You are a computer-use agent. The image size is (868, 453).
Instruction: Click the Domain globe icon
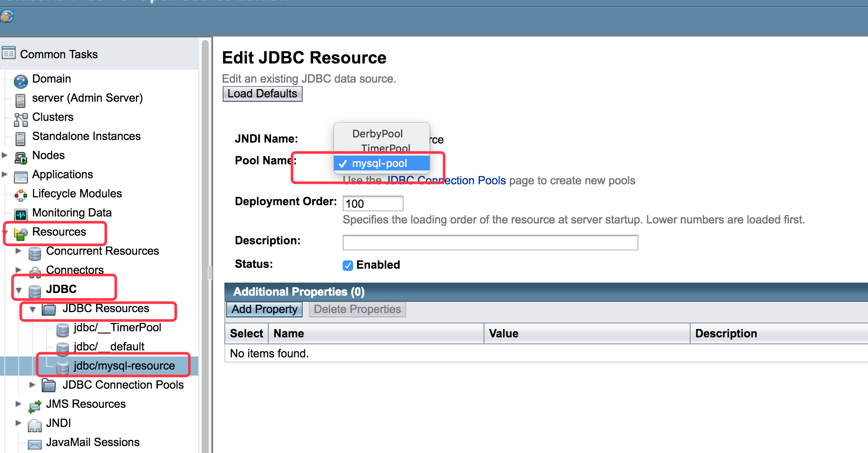click(x=20, y=81)
